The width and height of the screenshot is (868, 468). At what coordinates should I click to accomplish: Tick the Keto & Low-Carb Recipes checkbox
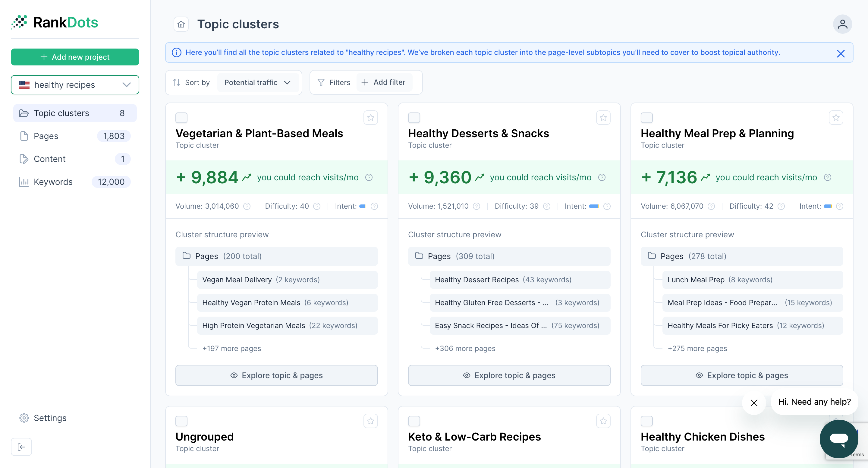[414, 421]
